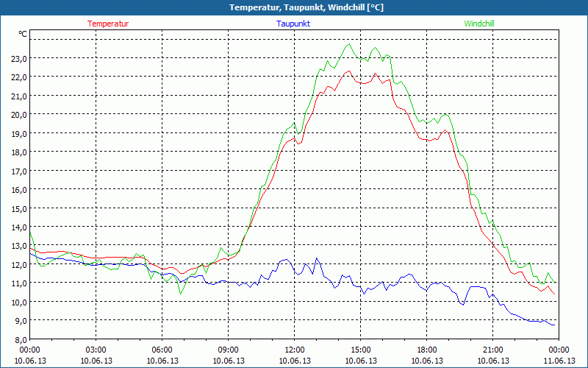Click the 18,0 y-axis value

[x=20, y=152]
